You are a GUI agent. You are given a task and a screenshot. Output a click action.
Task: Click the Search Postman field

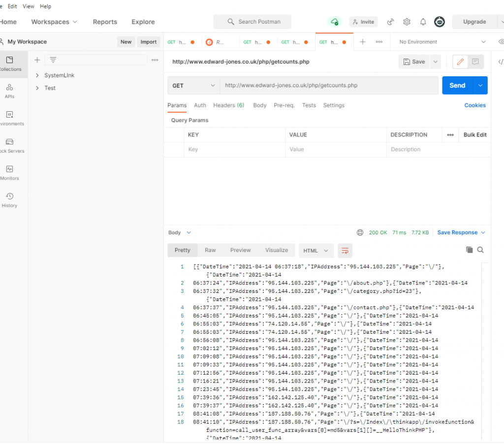pyautogui.click(x=252, y=22)
